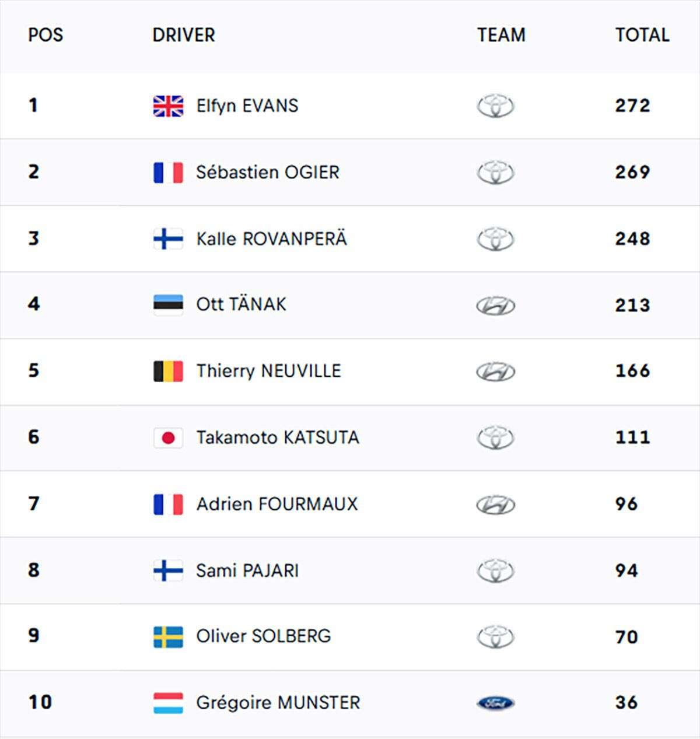Click Swedish flag beside Oliver Solberg

pos(168,637)
